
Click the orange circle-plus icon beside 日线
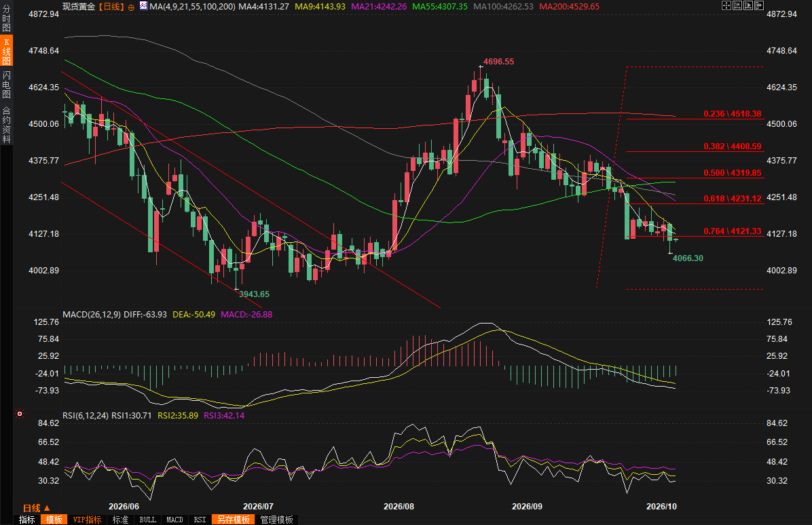click(x=131, y=7)
